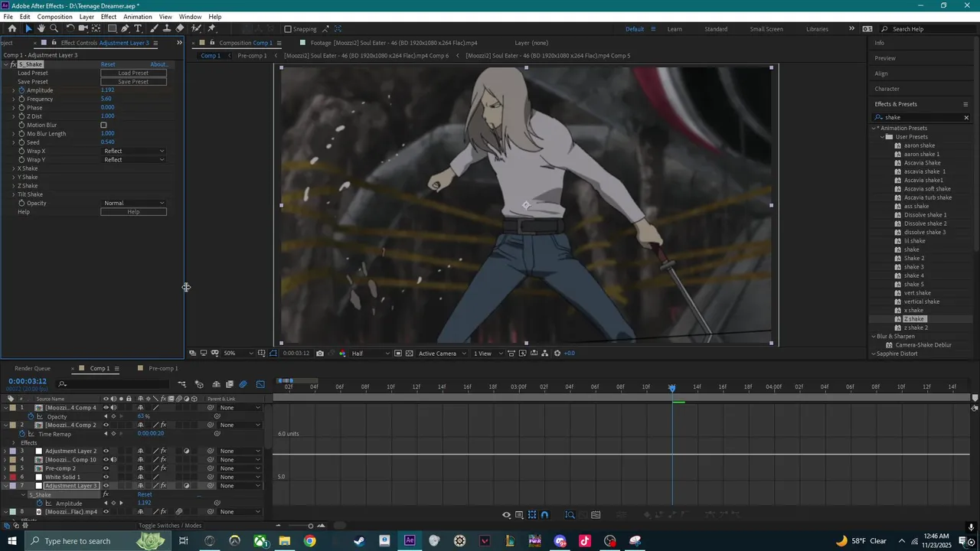The image size is (980, 551).
Task: Open the Half resolution dropdown
Action: tap(371, 354)
